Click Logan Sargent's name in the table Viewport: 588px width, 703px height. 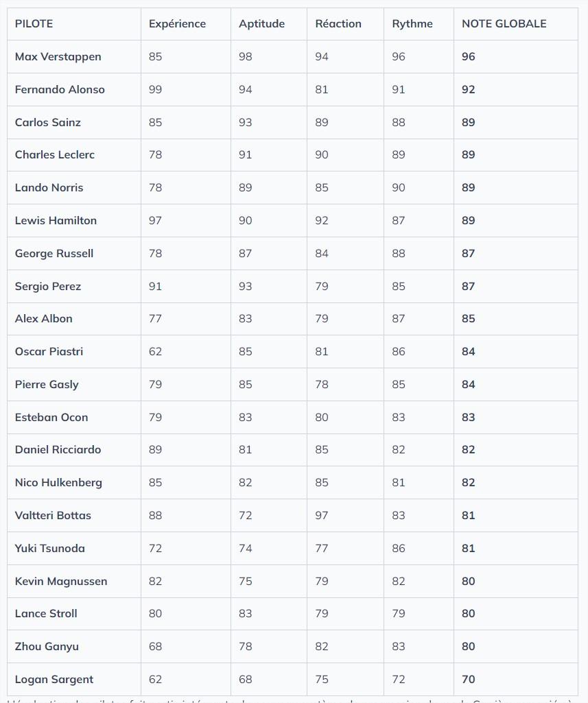(x=54, y=680)
